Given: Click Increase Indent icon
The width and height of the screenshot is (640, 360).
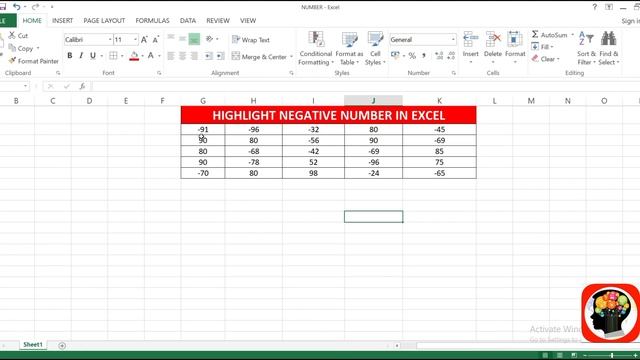Looking at the screenshot, I should 220,56.
